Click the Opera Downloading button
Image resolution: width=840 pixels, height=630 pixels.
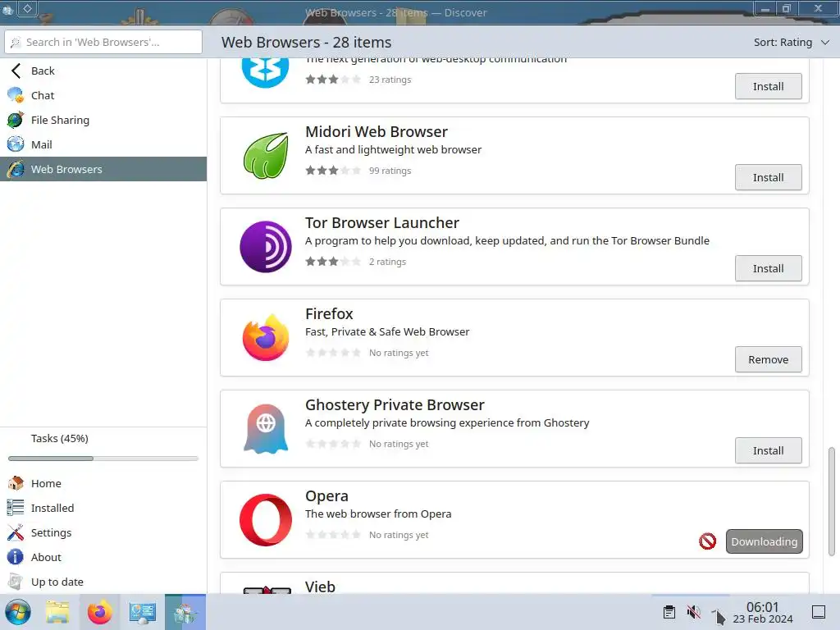point(764,541)
